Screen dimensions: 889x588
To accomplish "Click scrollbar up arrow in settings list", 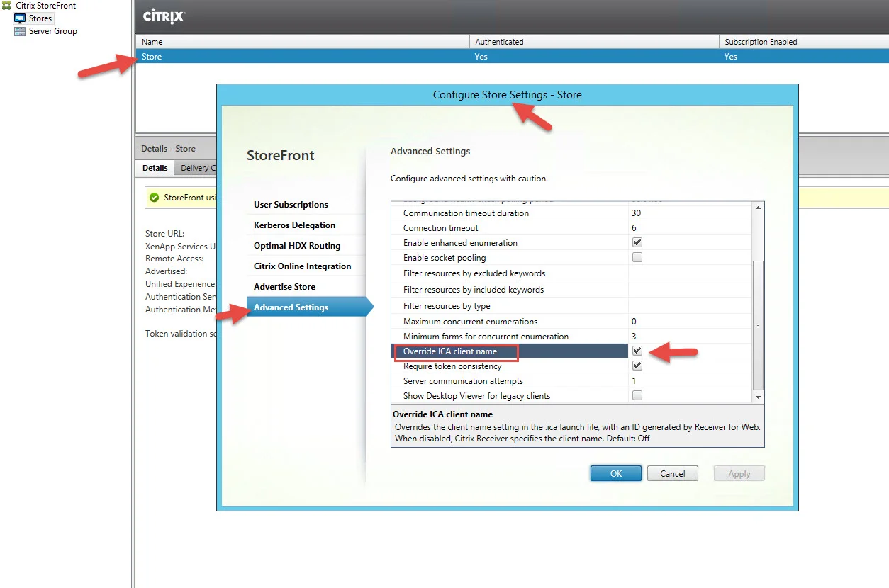I will [x=758, y=208].
